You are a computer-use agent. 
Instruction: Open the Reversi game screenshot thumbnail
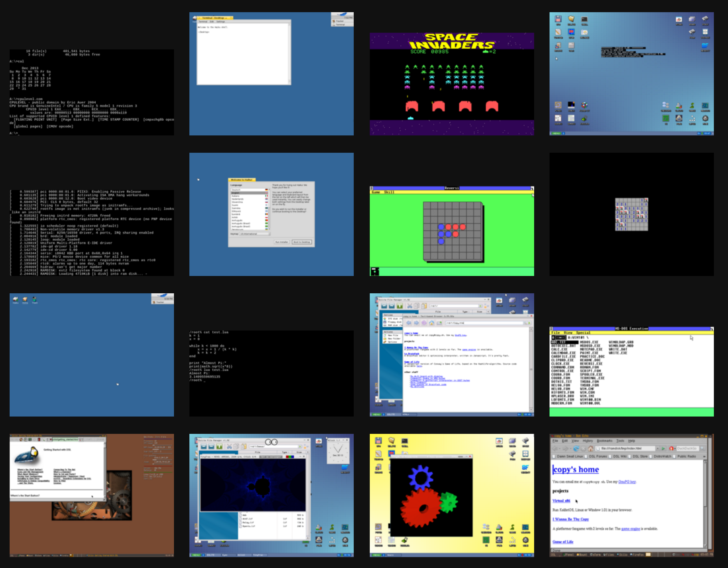coord(452,231)
